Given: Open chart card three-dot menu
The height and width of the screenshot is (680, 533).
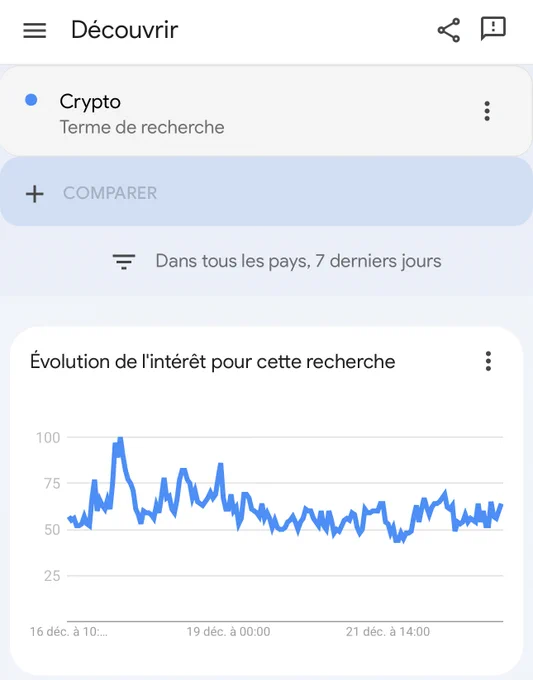Looking at the screenshot, I should pyautogui.click(x=488, y=361).
